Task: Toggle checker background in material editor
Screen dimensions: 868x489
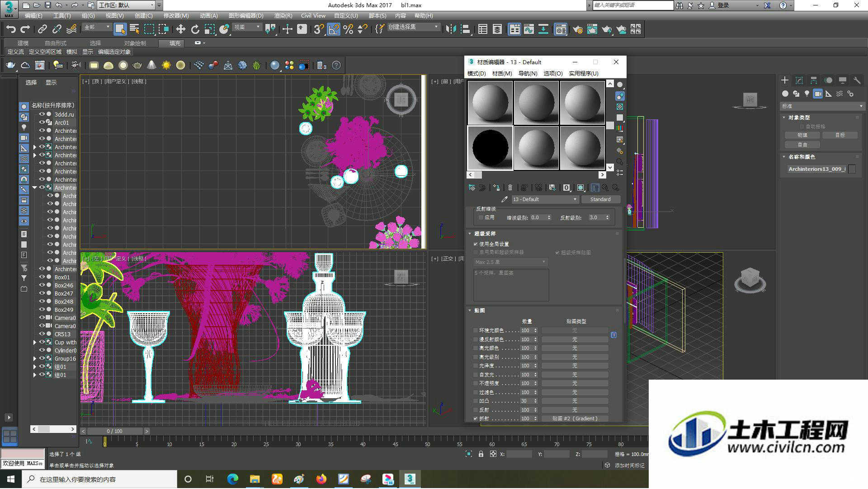Action: coord(620,107)
